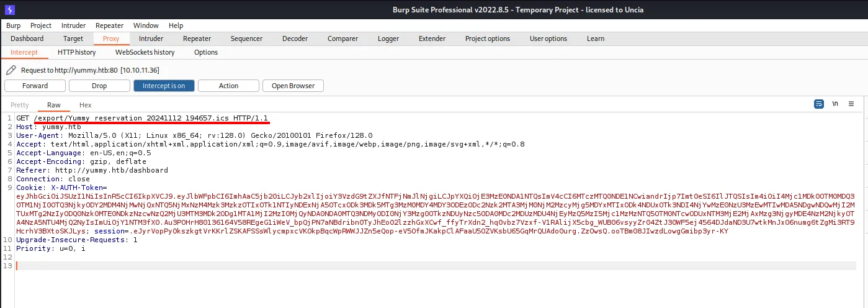Click the Burp Suite lightning logo icon

pyautogui.click(x=10, y=10)
